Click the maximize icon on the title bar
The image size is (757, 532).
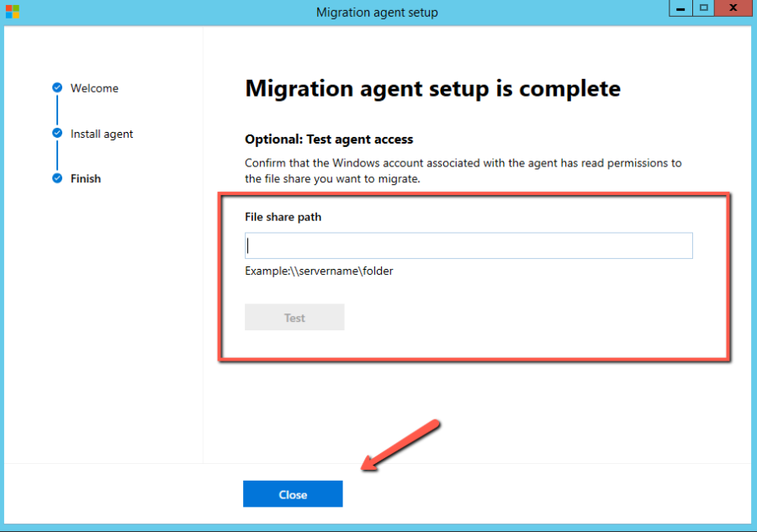point(705,8)
